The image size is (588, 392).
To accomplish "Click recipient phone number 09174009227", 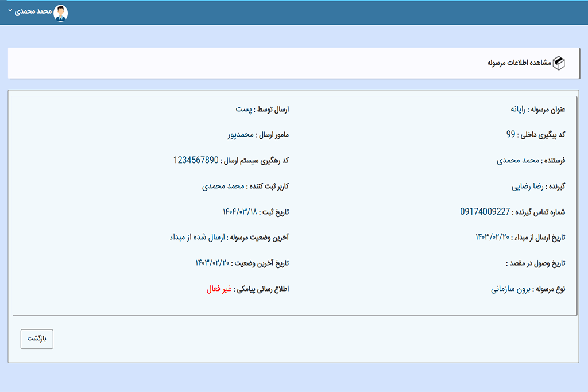I will point(485,212).
